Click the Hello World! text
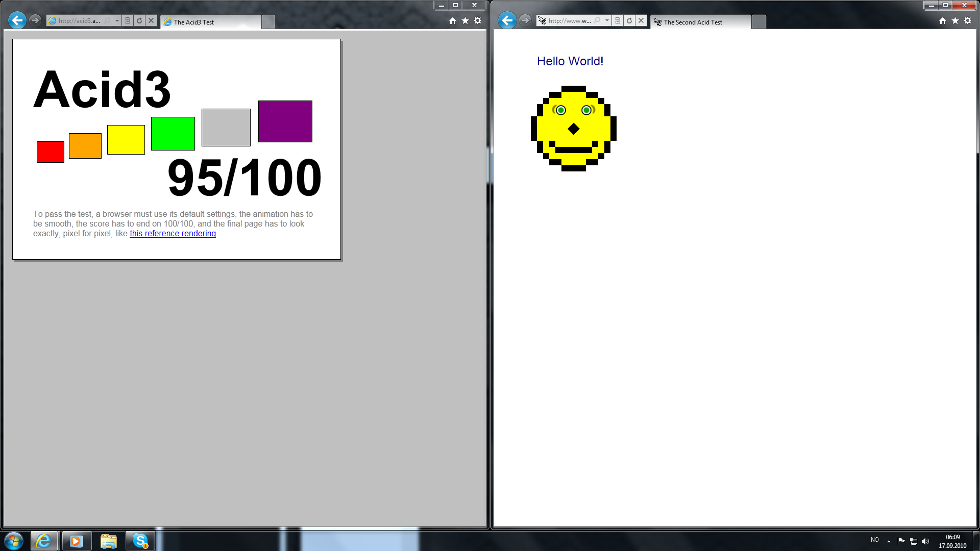980x551 pixels. [570, 61]
